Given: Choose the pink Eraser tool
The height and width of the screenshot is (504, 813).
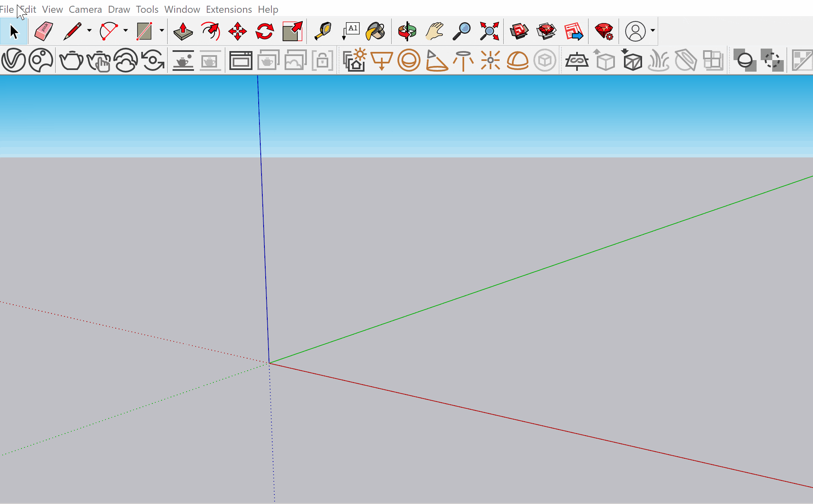Looking at the screenshot, I should point(43,31).
